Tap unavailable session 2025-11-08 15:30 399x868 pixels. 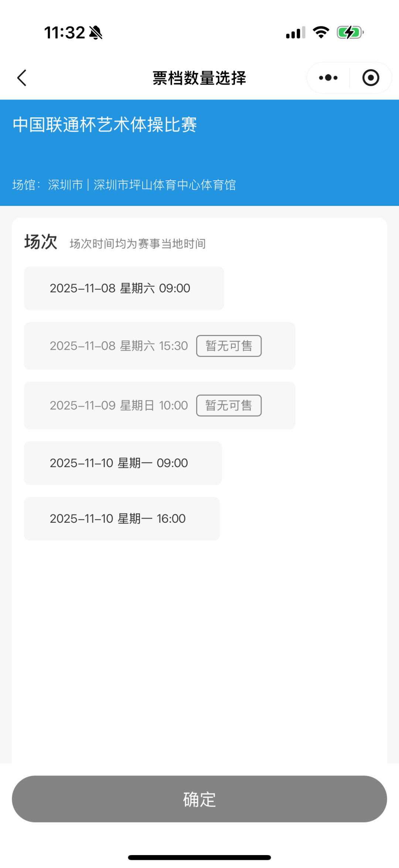(119, 346)
